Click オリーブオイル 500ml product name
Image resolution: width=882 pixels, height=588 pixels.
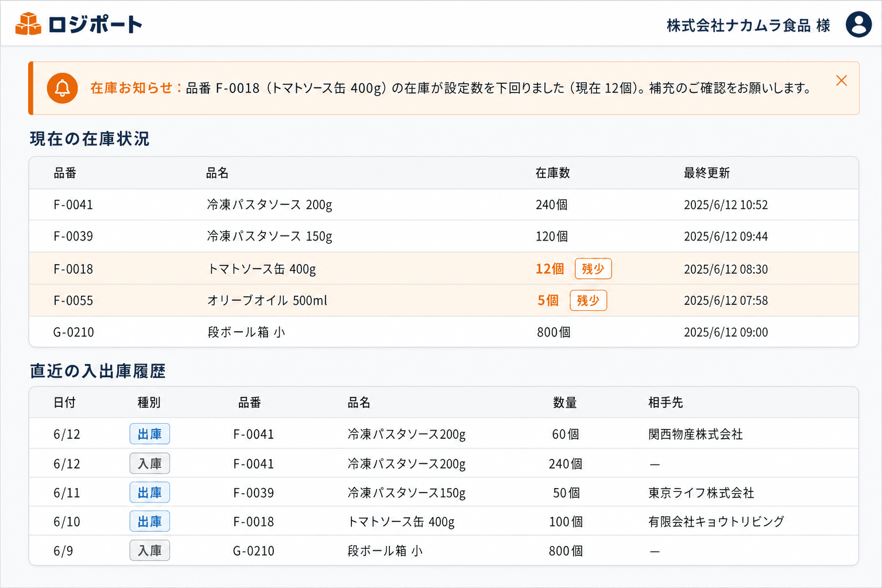tap(267, 300)
